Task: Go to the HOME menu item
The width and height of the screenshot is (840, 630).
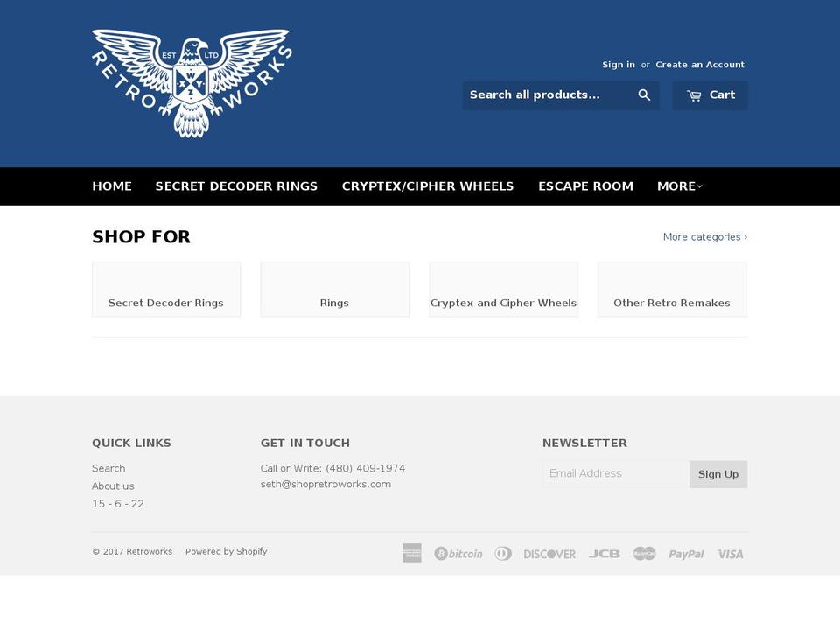Action: tap(112, 185)
